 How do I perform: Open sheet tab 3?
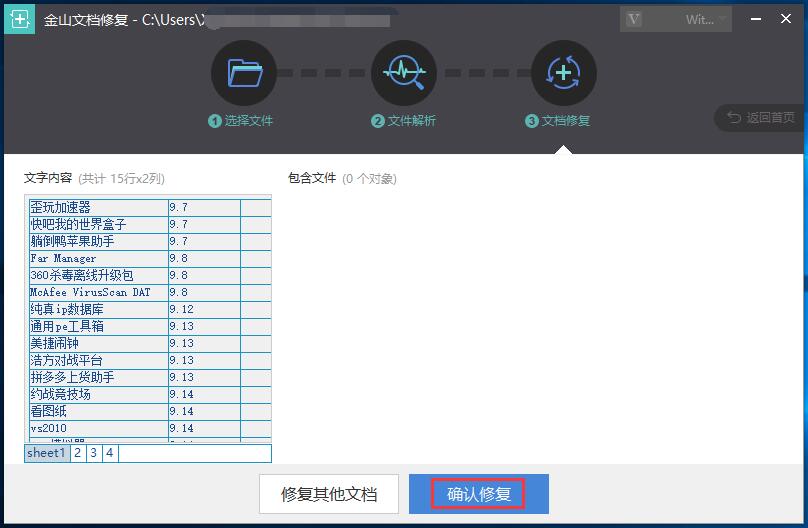click(x=93, y=453)
